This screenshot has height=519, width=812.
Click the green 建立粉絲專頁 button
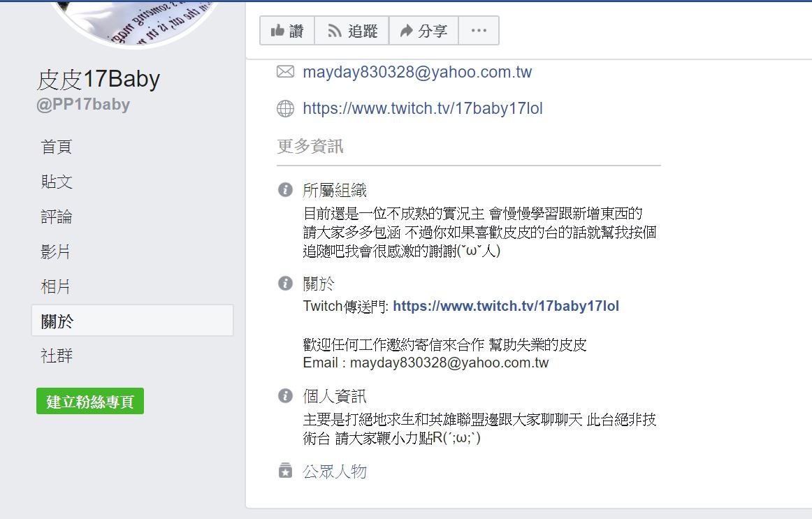click(x=90, y=401)
